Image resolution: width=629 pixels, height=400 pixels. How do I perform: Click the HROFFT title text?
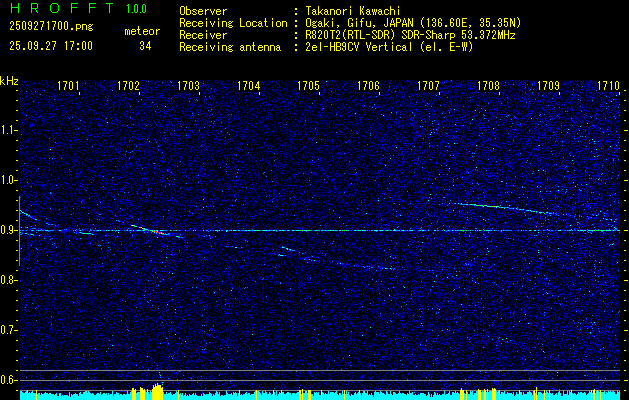coord(62,8)
